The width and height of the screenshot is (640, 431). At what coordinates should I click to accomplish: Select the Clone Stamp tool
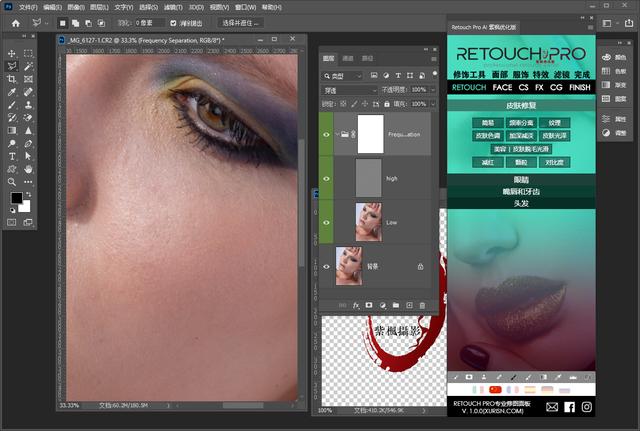(x=28, y=105)
